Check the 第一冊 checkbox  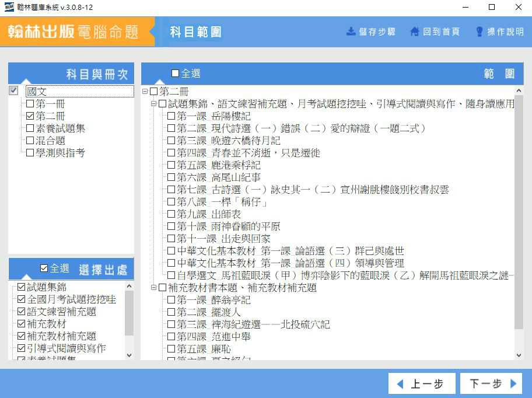point(30,103)
